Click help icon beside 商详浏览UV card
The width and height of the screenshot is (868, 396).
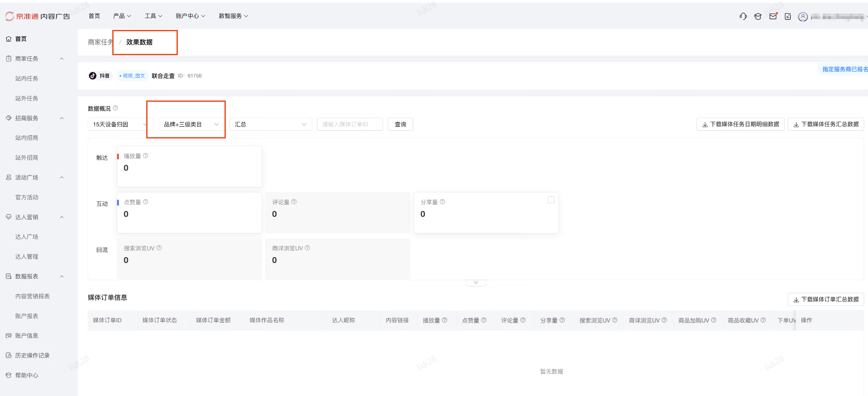308,248
